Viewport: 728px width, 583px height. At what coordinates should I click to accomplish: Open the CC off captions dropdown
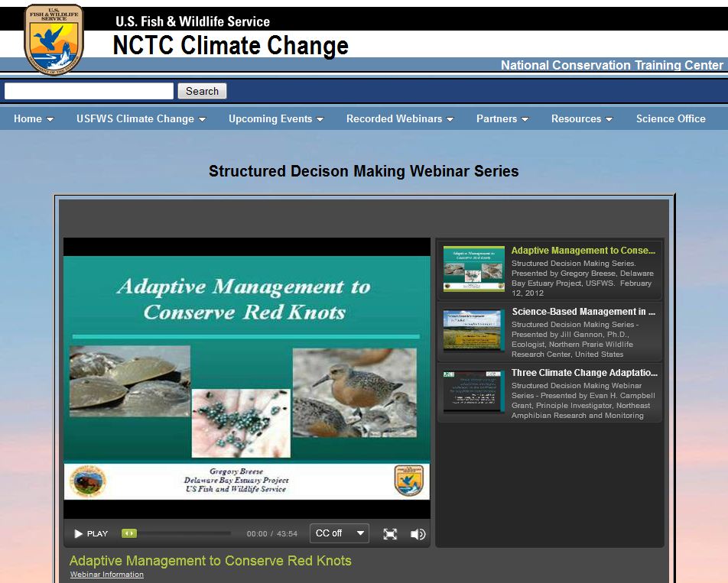coord(340,533)
